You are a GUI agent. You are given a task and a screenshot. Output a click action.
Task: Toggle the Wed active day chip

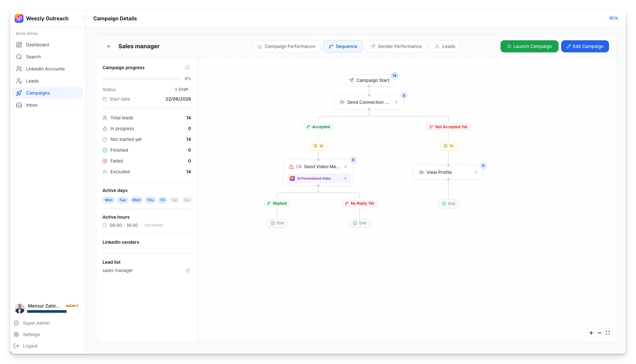point(136,200)
